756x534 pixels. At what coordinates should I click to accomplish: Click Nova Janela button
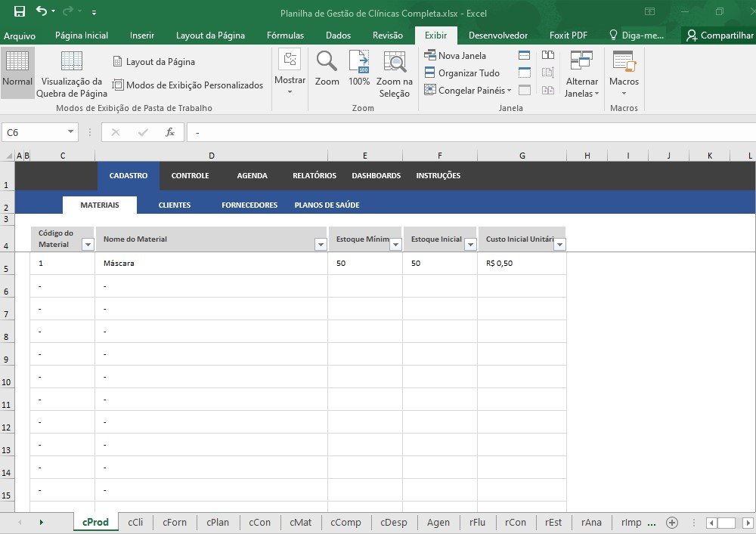pyautogui.click(x=456, y=56)
